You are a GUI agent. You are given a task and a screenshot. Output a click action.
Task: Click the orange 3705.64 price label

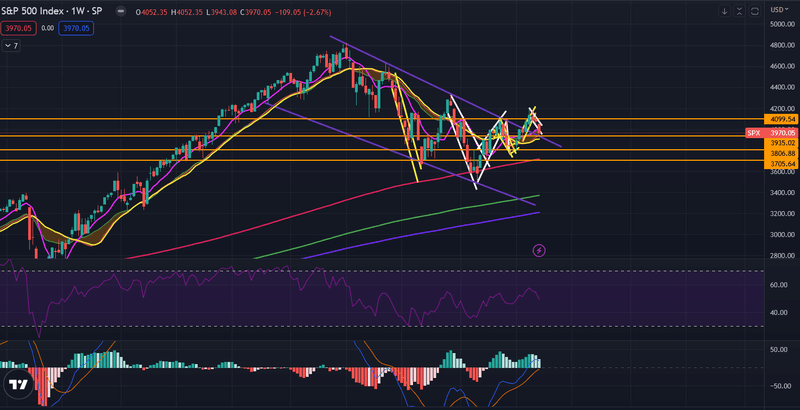click(782, 164)
